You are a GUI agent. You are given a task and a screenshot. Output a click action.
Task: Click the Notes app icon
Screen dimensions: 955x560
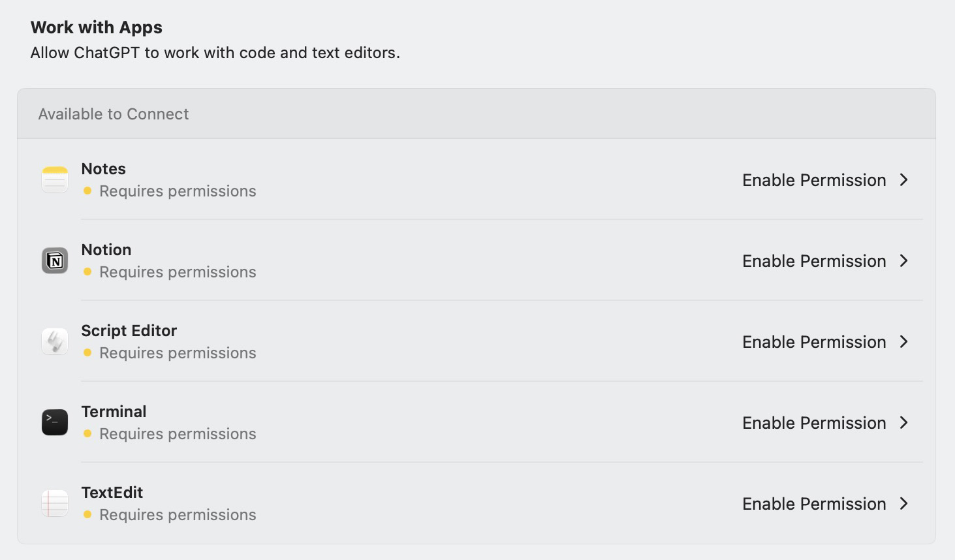click(x=55, y=180)
